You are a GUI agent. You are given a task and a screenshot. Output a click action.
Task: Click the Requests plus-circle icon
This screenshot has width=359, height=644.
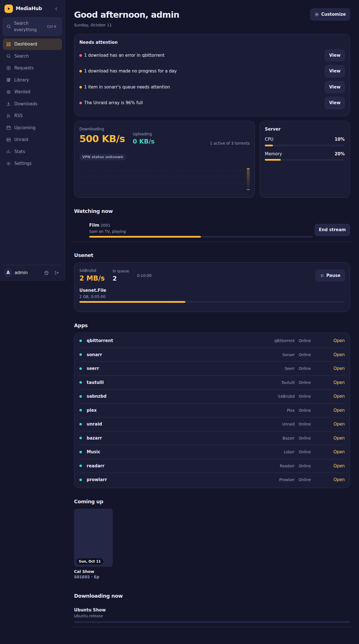pos(9,68)
